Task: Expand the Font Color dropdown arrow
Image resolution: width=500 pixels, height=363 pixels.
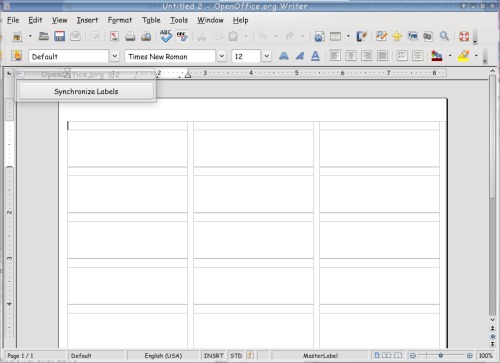Action: 450,56
